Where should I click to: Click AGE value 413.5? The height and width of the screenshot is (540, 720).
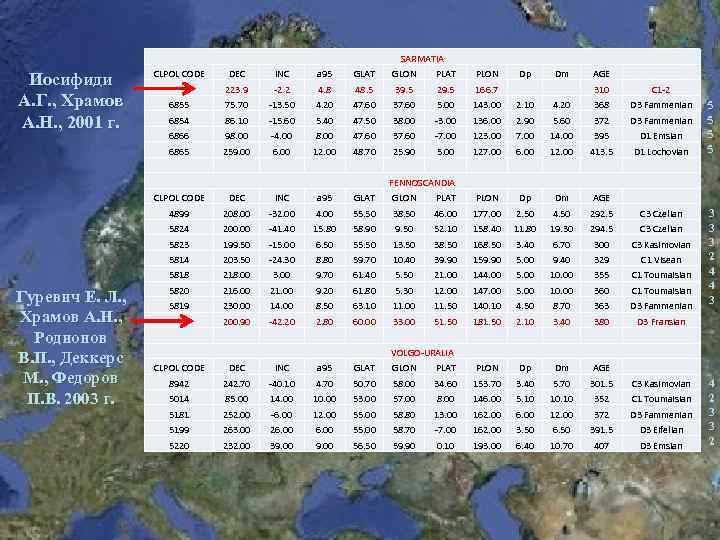pyautogui.click(x=601, y=152)
